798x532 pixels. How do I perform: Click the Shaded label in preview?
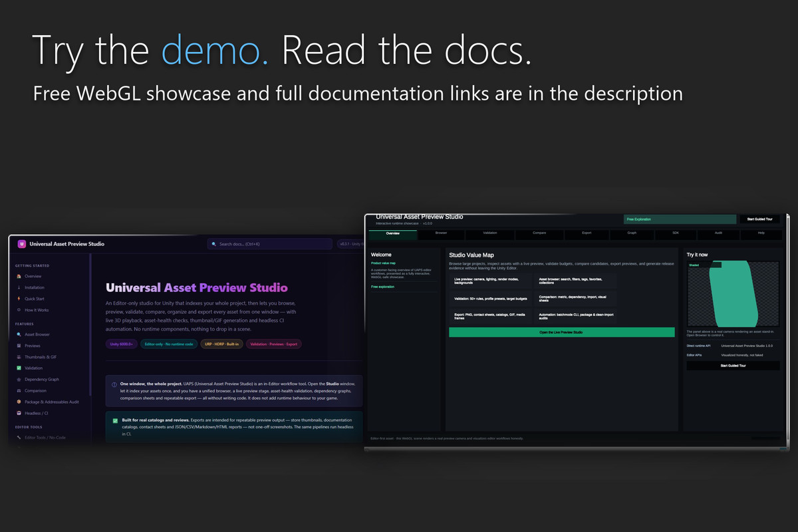(694, 265)
